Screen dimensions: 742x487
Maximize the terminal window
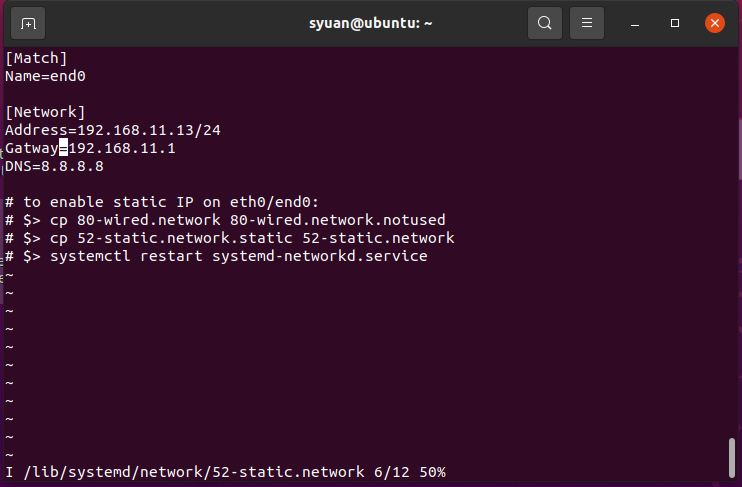click(x=675, y=23)
